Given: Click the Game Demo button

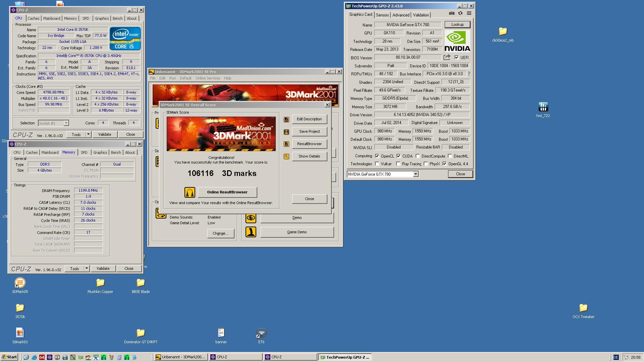Looking at the screenshot, I should point(297,232).
